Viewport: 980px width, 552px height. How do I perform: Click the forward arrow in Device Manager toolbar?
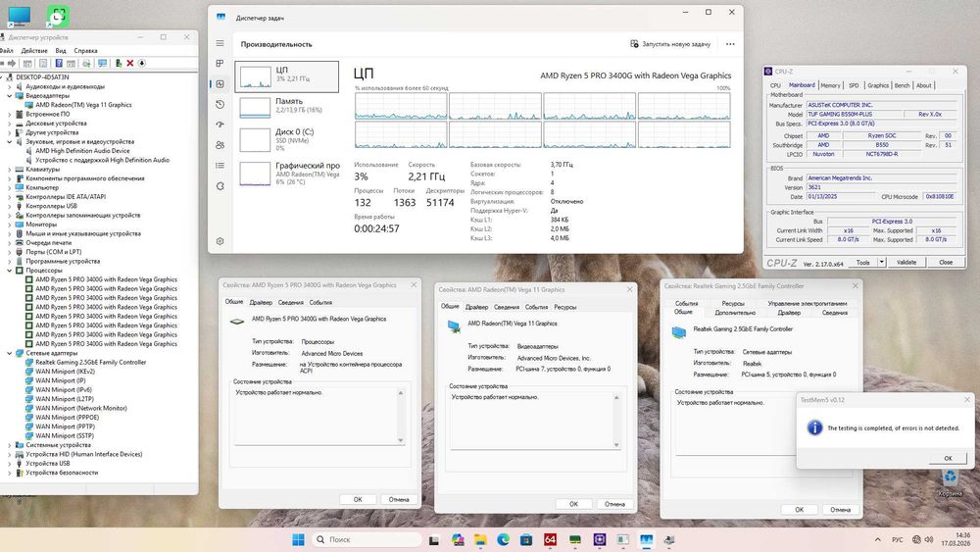coord(12,63)
